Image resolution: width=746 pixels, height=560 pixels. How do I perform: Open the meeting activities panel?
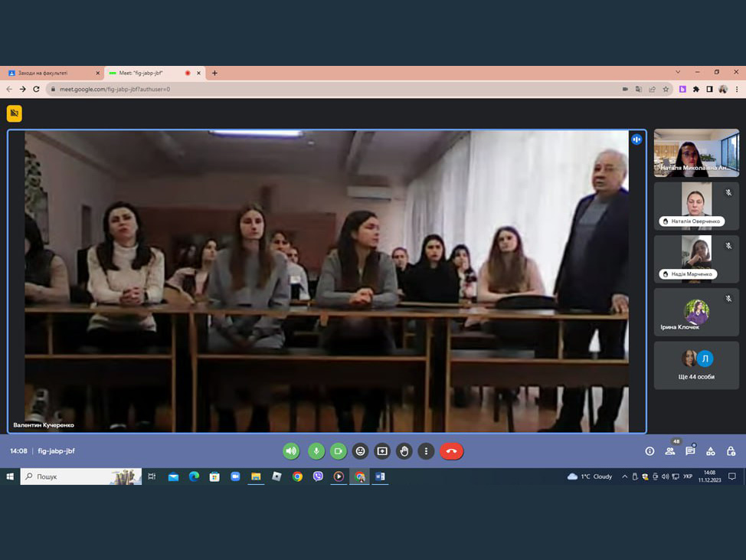click(x=711, y=451)
